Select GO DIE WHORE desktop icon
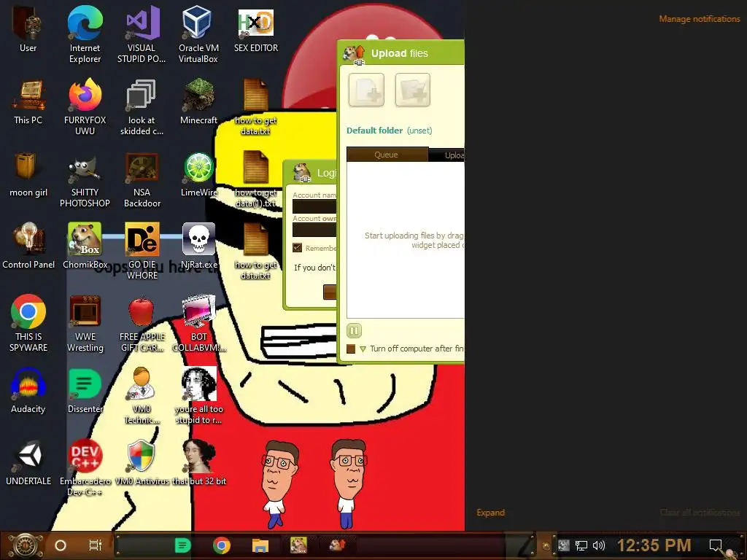This screenshot has width=747, height=560. [142, 252]
